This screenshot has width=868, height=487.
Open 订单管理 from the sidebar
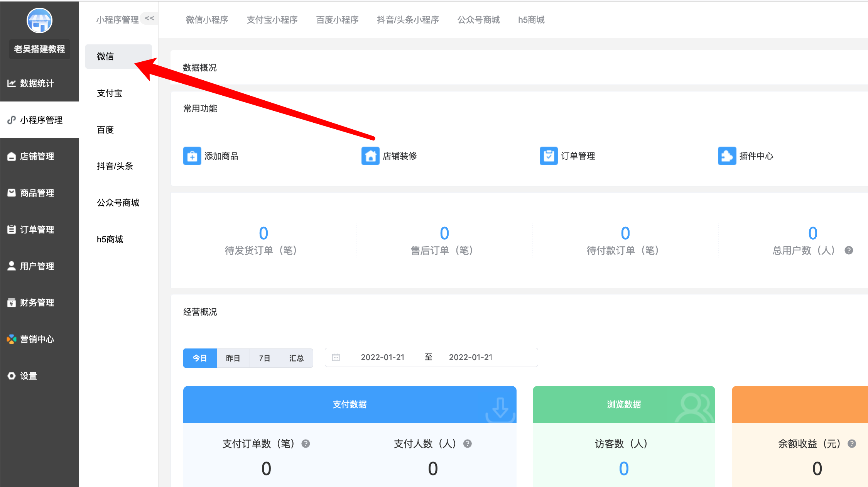coord(37,229)
